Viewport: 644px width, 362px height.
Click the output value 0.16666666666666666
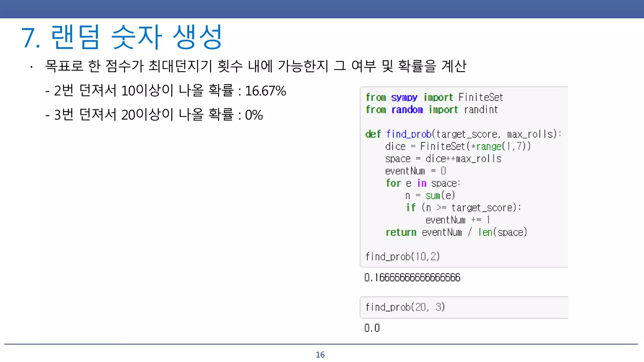tap(412, 277)
